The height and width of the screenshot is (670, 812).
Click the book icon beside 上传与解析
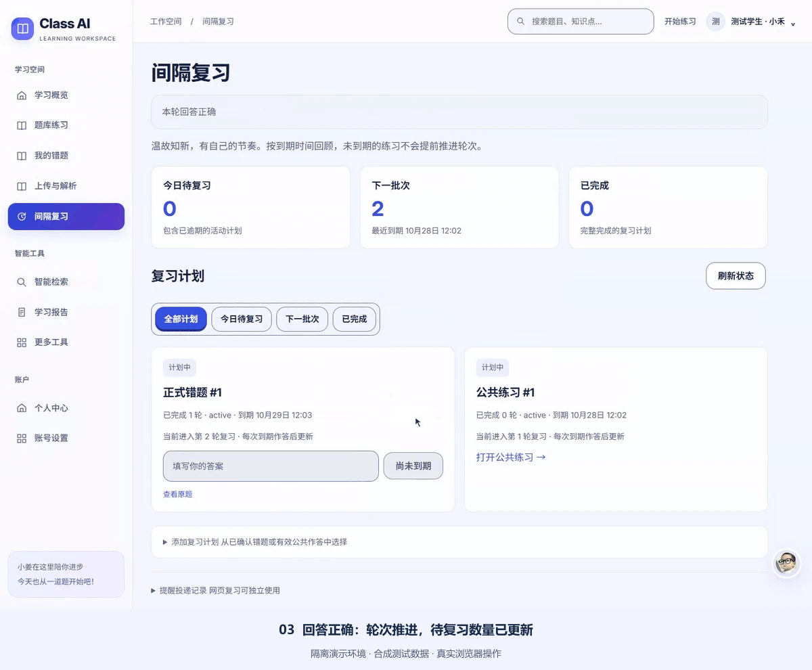[x=22, y=186]
